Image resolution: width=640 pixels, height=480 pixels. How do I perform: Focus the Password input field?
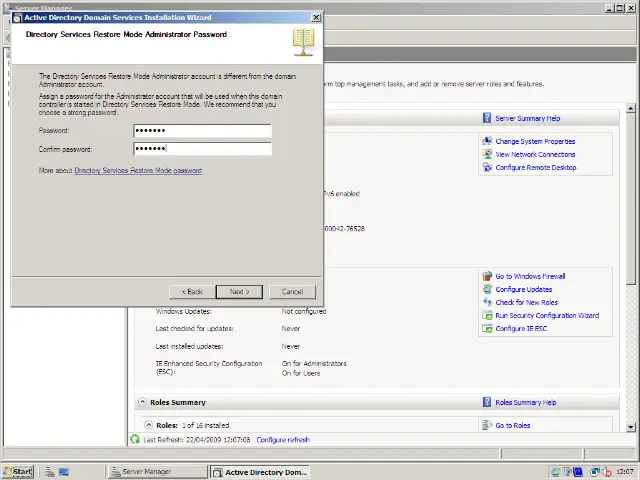coord(202,131)
